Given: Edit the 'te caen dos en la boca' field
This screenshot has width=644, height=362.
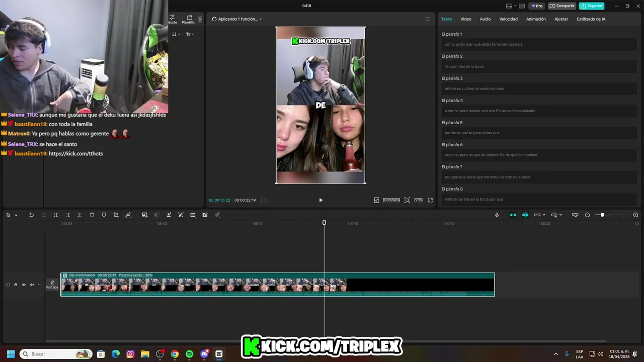Looking at the screenshot, I should pyautogui.click(x=539, y=66).
